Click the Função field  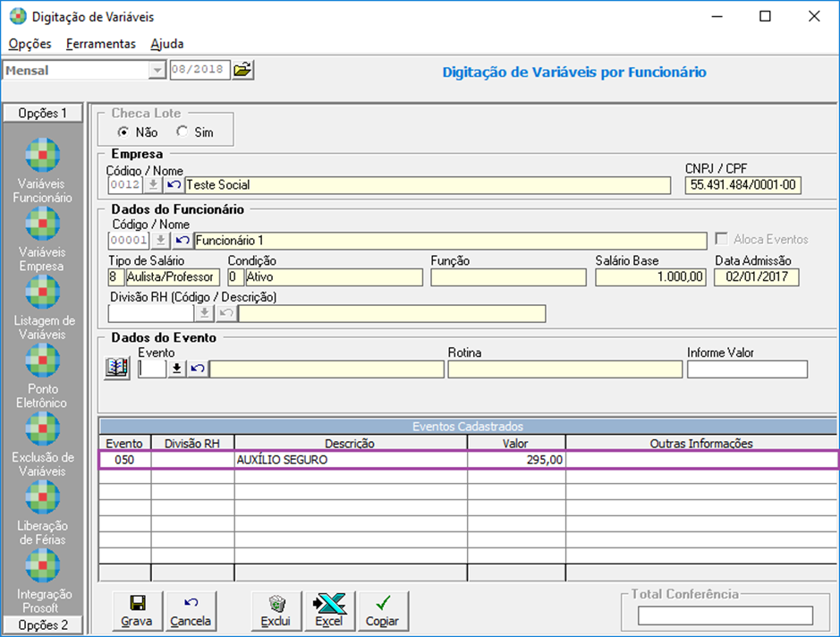pos(508,277)
